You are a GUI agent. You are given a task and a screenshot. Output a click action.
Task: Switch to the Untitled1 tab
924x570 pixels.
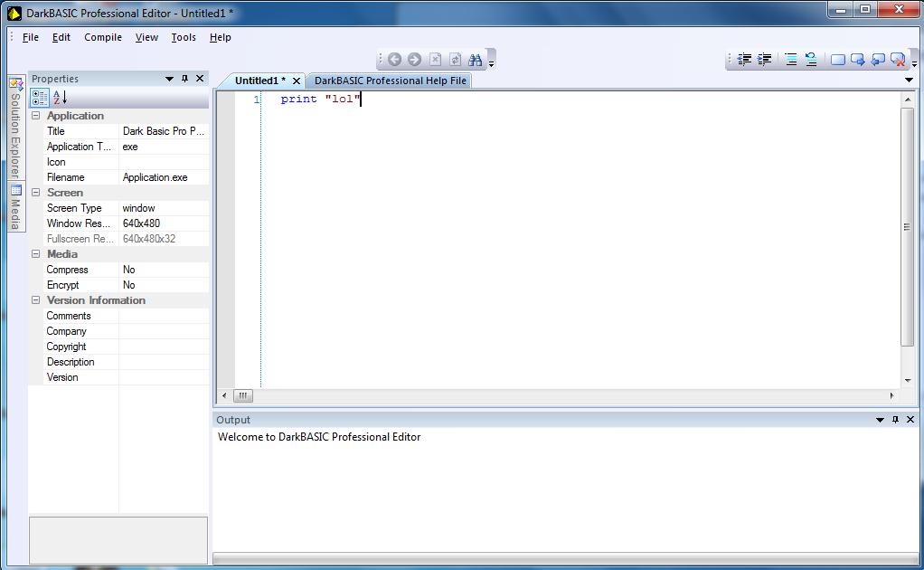click(259, 81)
